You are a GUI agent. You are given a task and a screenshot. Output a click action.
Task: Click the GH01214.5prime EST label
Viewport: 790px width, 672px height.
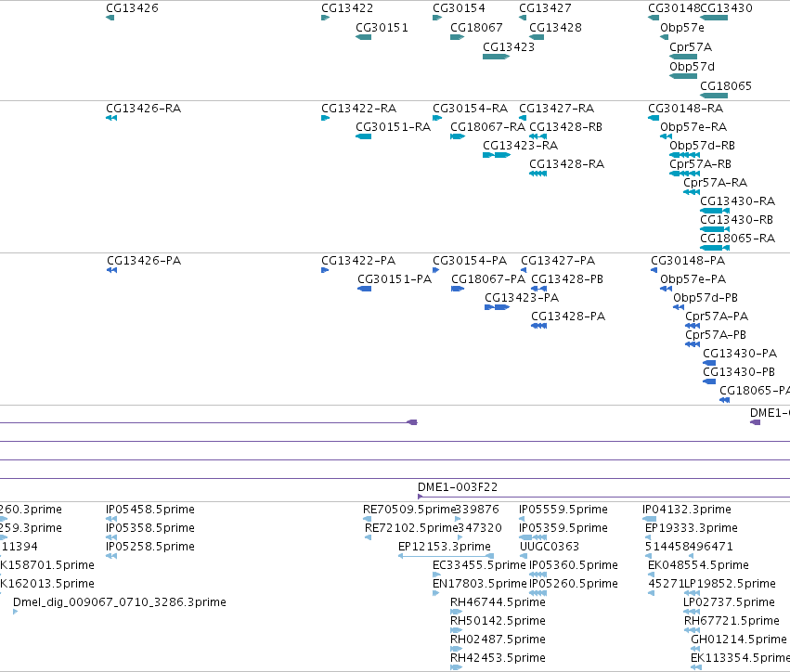click(739, 640)
